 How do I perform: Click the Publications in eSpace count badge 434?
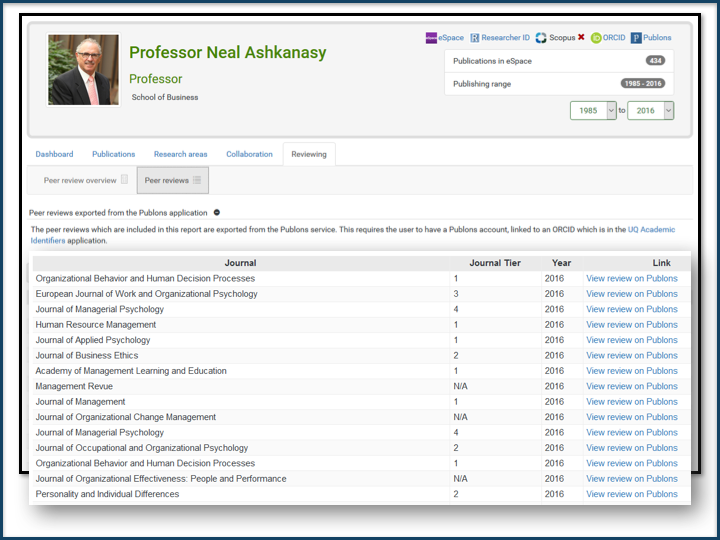coord(655,61)
